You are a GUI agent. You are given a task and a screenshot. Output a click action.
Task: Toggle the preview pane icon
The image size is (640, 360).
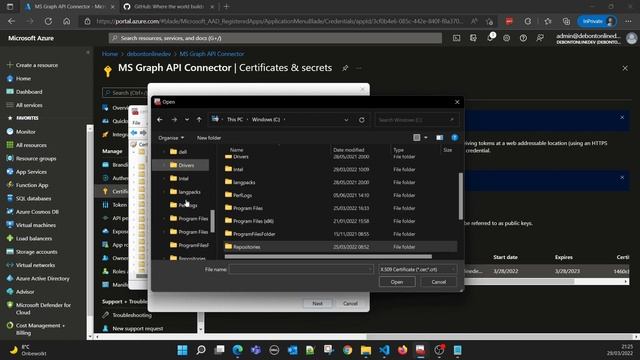pos(440,138)
